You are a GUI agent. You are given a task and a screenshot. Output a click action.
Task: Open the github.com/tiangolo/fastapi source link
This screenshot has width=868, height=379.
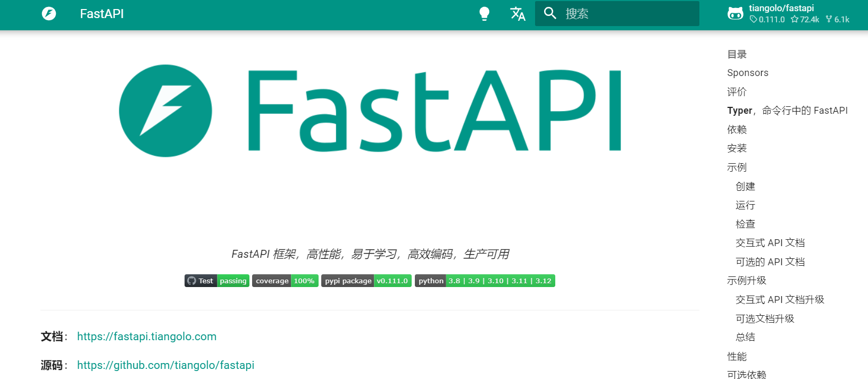tap(165, 365)
